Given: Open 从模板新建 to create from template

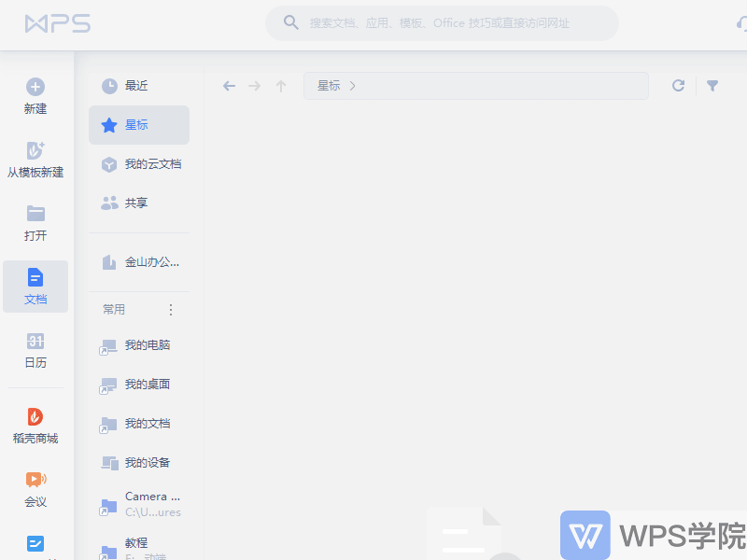Looking at the screenshot, I should tap(35, 159).
